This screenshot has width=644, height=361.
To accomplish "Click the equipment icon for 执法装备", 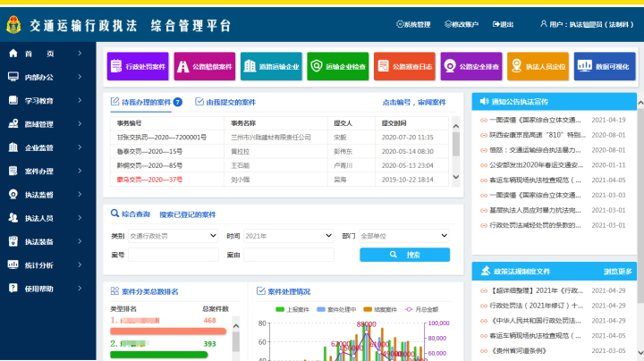I will pos(13,241).
